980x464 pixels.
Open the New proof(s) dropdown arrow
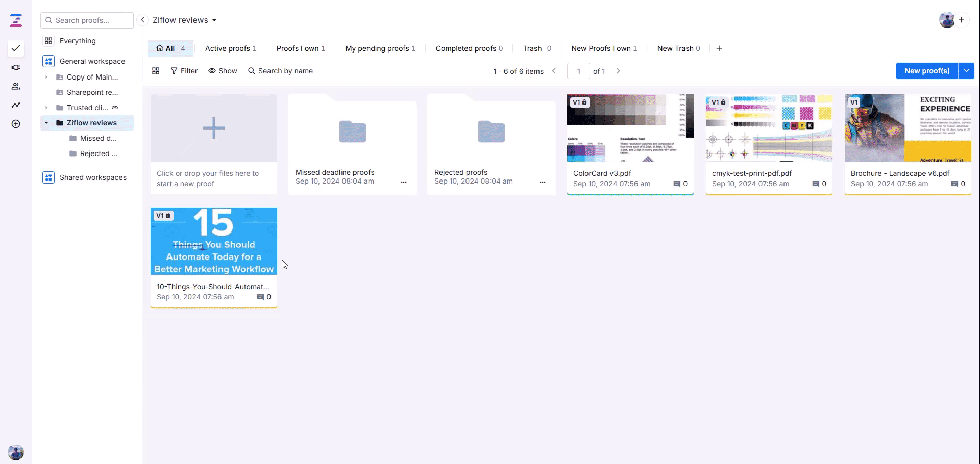coord(966,71)
